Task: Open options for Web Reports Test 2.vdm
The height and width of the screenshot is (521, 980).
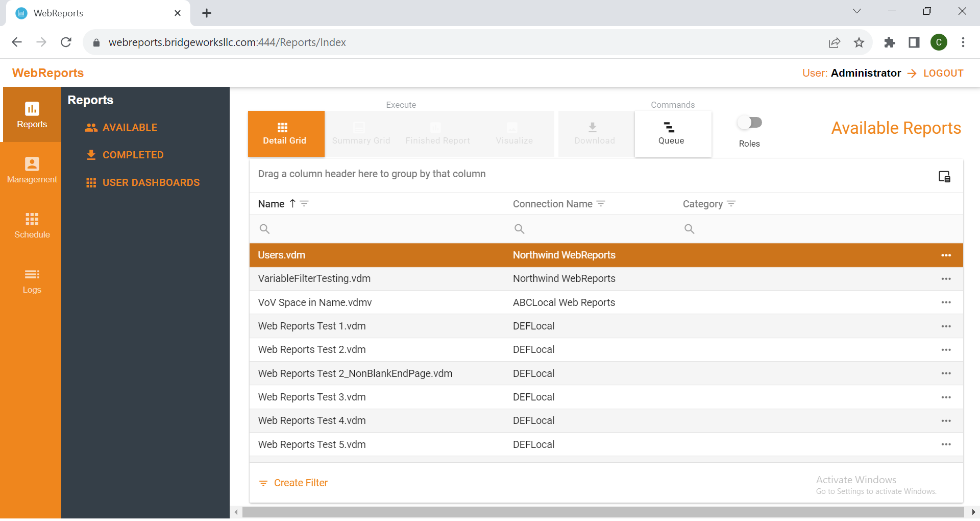Action: [946, 350]
